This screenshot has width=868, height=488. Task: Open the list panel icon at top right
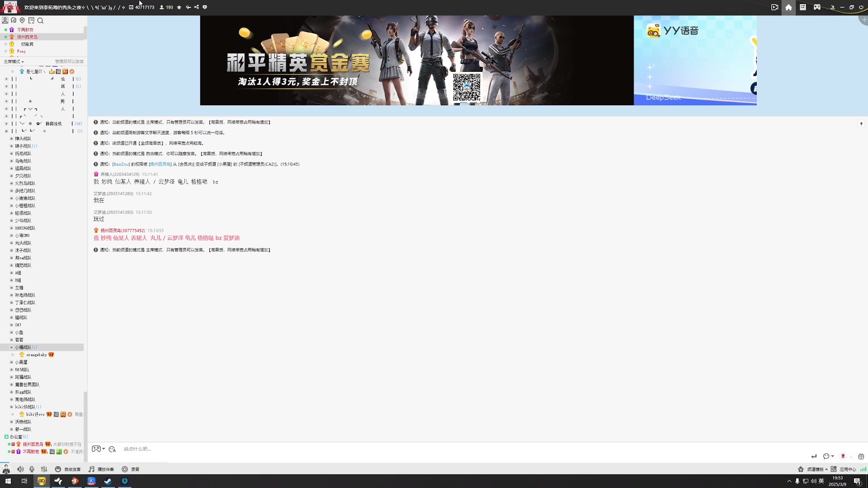803,7
